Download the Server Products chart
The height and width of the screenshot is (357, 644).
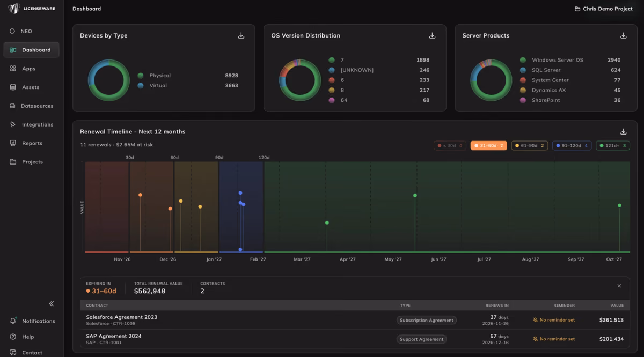pyautogui.click(x=623, y=35)
